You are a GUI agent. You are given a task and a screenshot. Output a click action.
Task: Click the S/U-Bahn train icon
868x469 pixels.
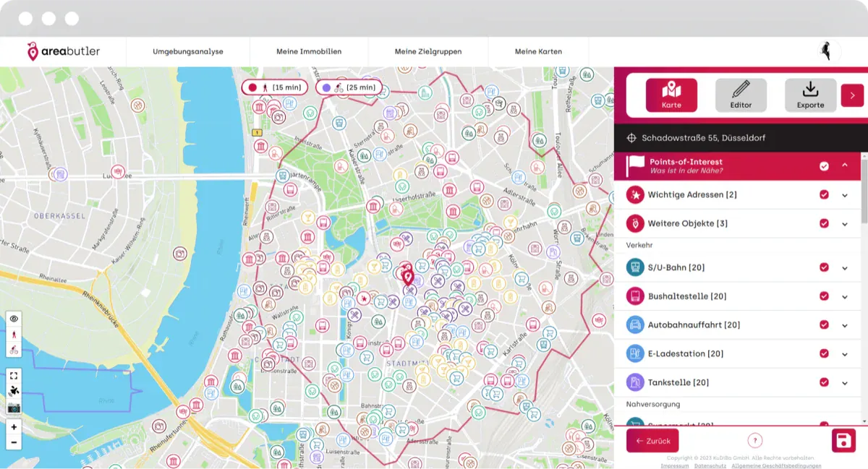pyautogui.click(x=635, y=267)
